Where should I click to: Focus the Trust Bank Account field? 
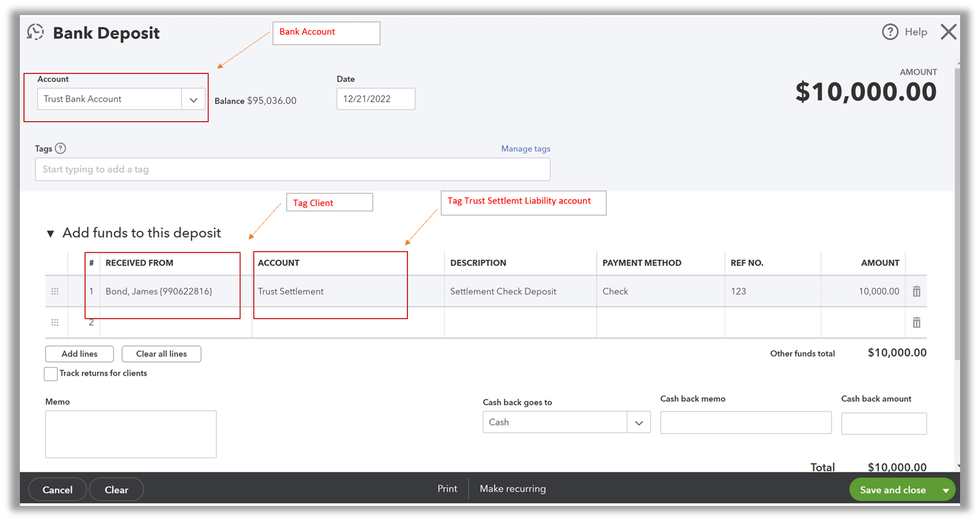point(110,99)
